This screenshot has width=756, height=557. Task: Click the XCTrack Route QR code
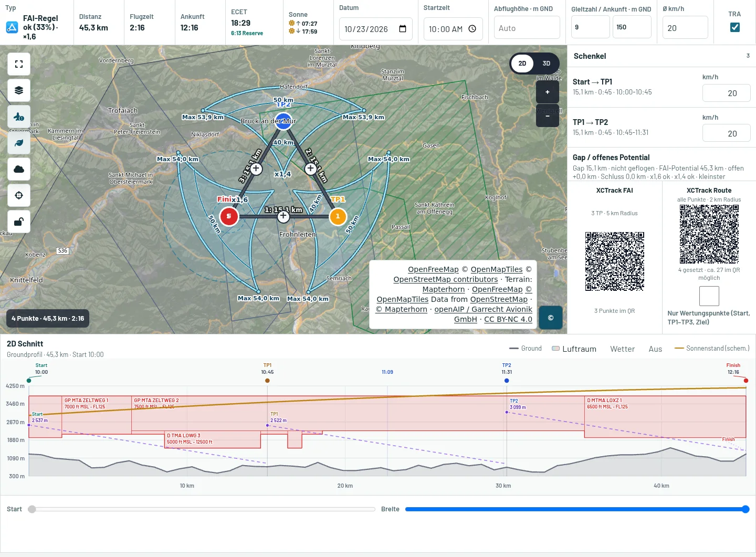pyautogui.click(x=709, y=234)
